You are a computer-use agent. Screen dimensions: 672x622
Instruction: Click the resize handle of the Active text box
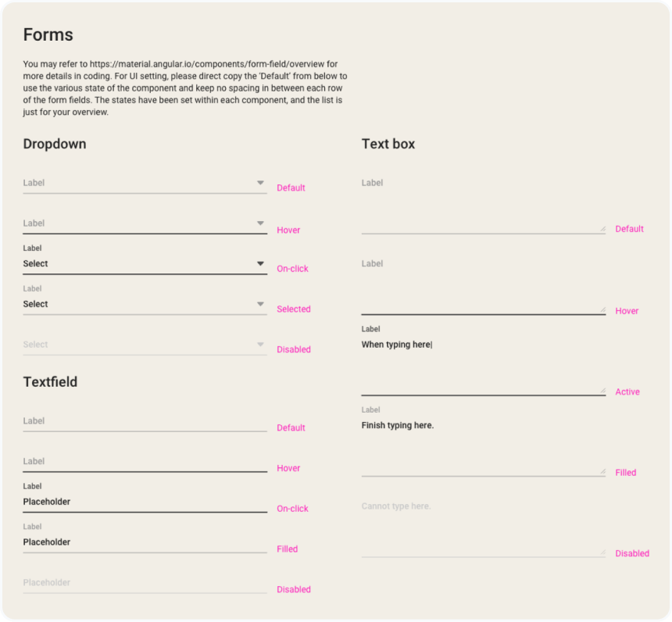602,391
